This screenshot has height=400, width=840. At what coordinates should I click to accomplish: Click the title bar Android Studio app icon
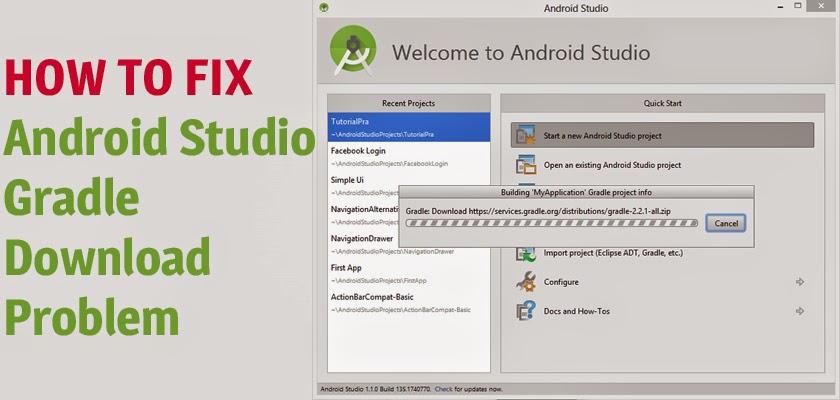324,7
